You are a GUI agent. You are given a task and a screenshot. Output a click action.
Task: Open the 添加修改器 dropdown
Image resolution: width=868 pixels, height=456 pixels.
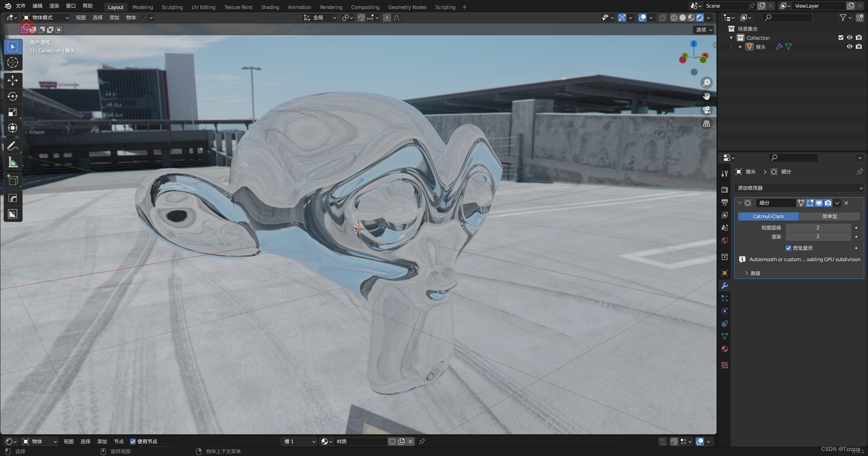(x=799, y=188)
